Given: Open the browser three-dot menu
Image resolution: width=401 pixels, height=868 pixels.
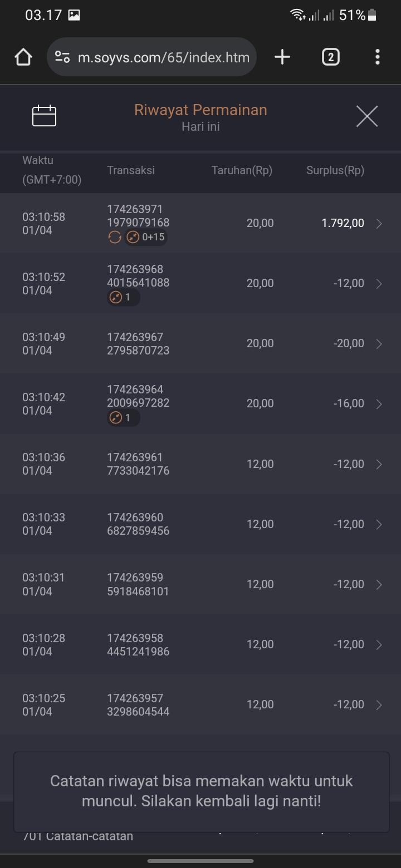Looking at the screenshot, I should pyautogui.click(x=377, y=57).
